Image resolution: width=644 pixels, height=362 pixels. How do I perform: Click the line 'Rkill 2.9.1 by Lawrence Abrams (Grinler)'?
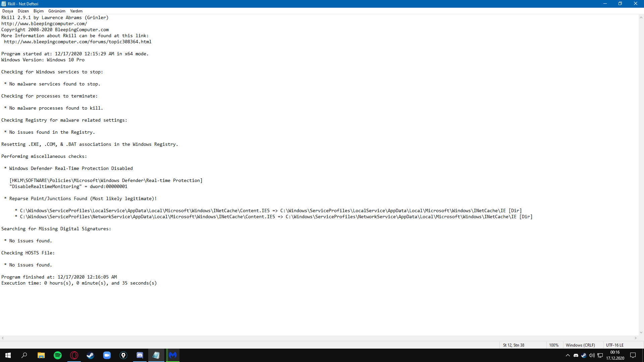point(55,17)
